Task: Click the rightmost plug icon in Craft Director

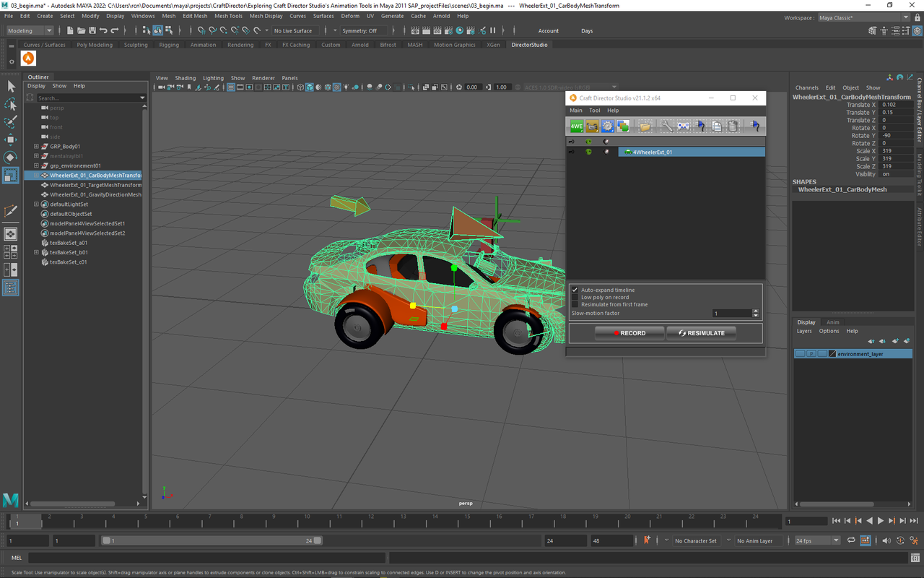Action: 754,126
